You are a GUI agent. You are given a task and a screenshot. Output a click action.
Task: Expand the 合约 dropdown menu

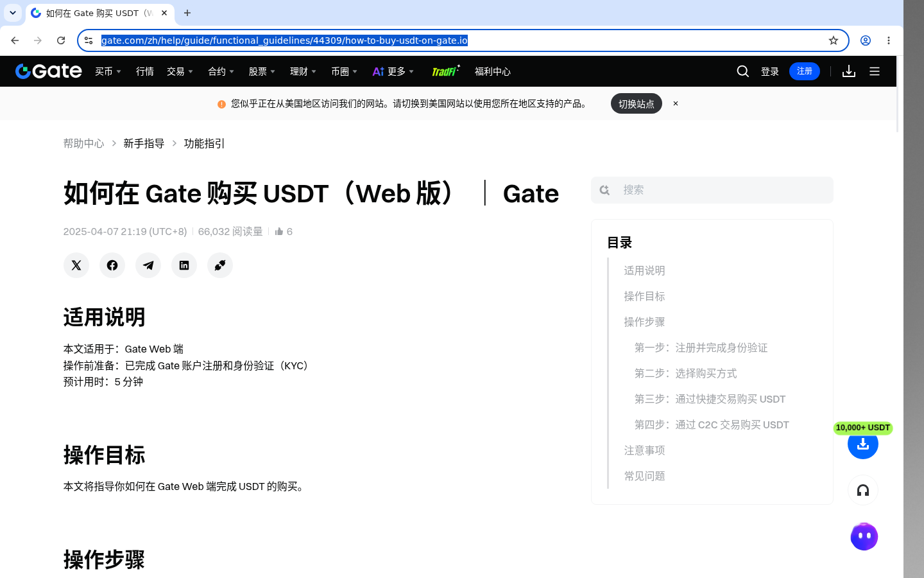pos(221,71)
